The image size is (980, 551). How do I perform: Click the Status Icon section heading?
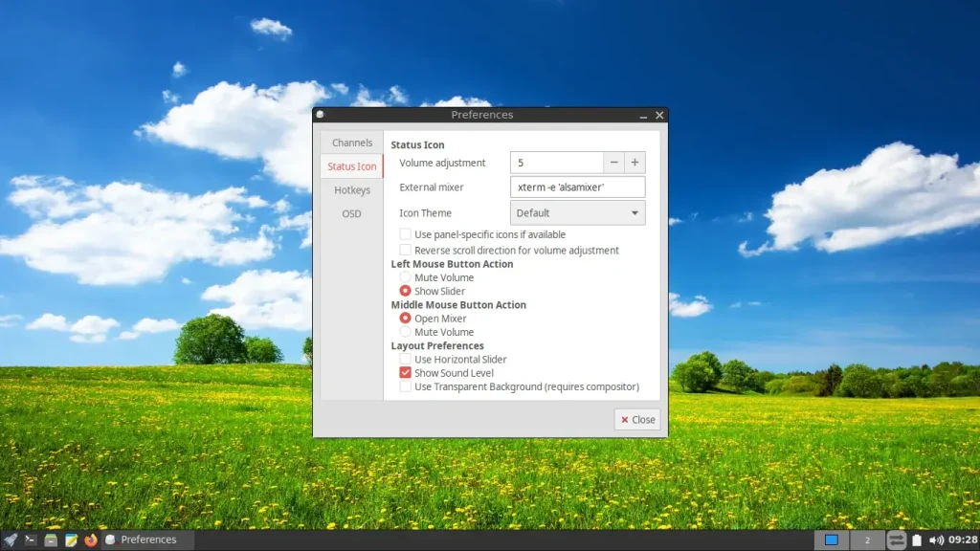tap(417, 144)
